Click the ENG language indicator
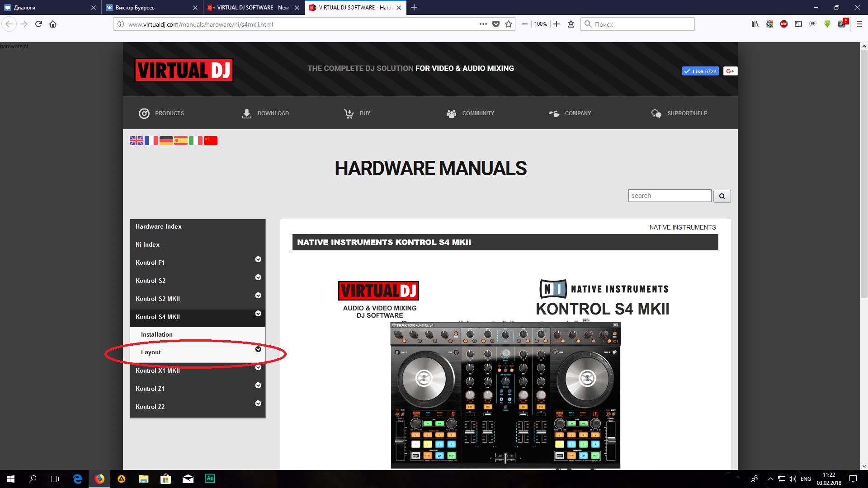 806,479
